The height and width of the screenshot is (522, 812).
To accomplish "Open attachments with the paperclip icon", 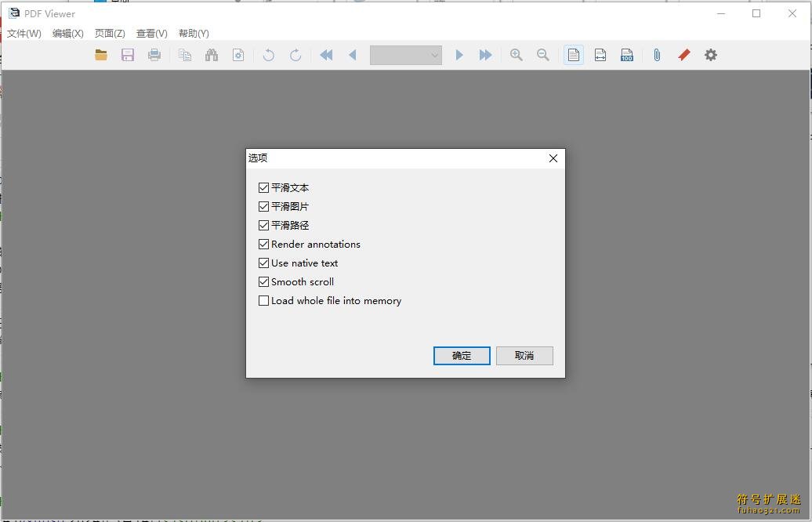I will 657,55.
